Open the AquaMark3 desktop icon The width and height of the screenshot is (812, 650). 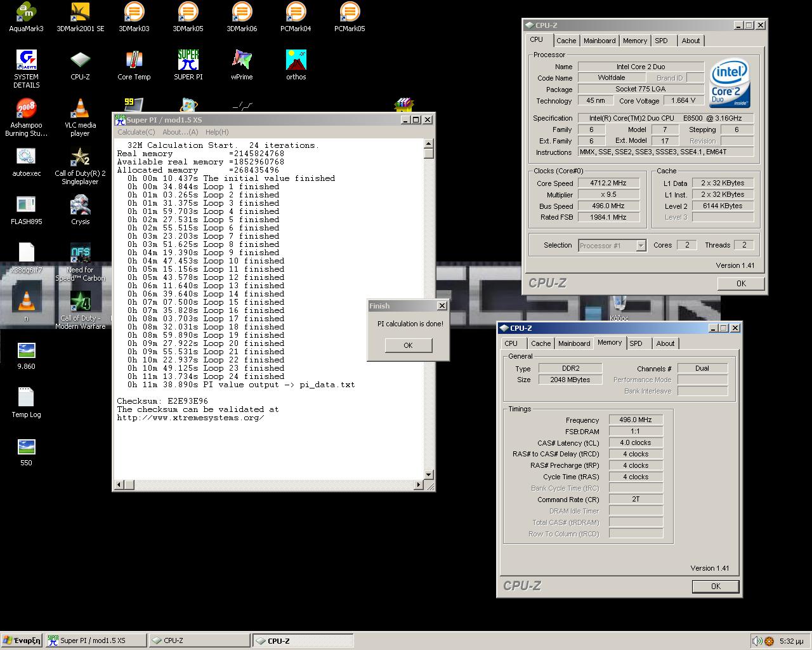tap(26, 17)
